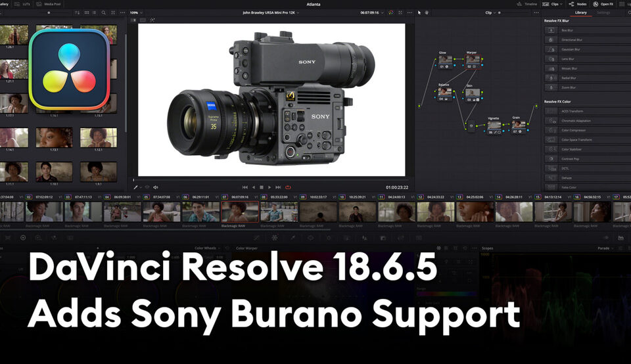Mute the viewer audio speaker icon
This screenshot has width=631, height=364.
(156, 187)
